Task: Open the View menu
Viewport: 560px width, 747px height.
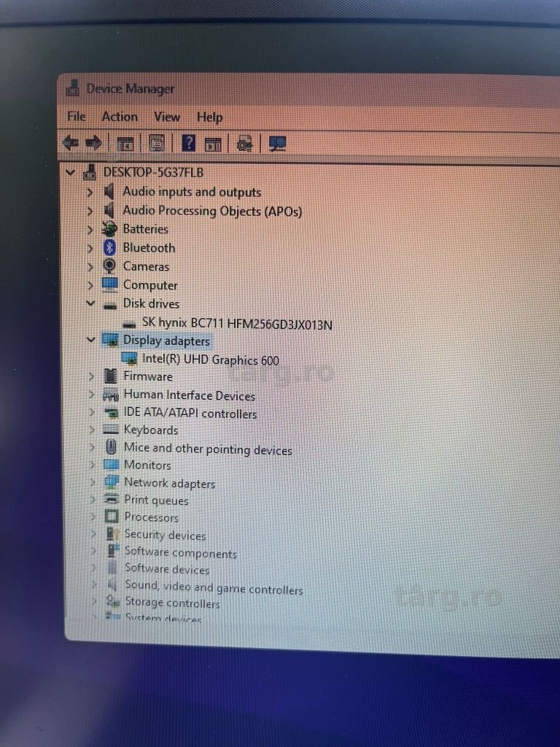Action: coord(167,117)
